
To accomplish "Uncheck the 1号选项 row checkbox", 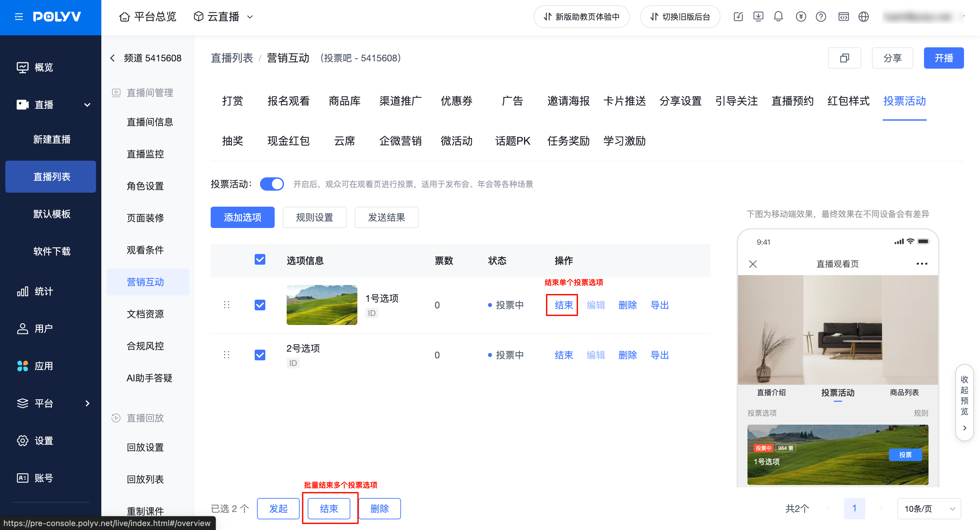I will pos(260,305).
